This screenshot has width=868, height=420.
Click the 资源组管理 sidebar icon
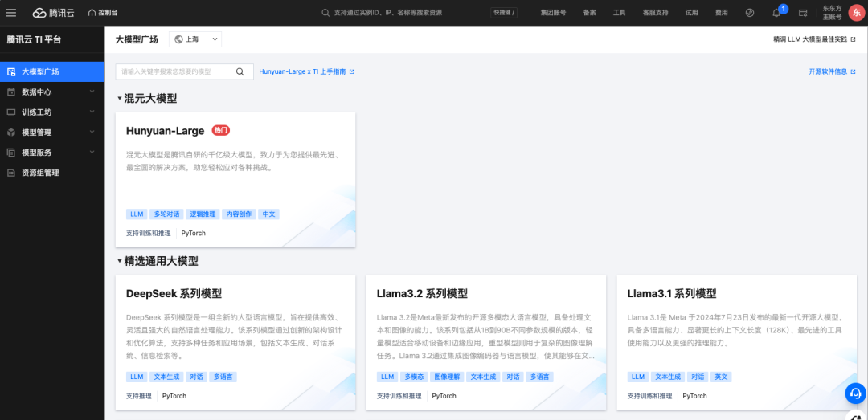pyautogui.click(x=11, y=173)
